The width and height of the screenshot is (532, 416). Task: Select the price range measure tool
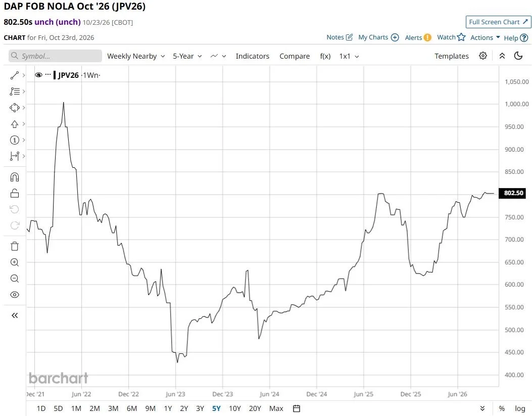point(15,156)
